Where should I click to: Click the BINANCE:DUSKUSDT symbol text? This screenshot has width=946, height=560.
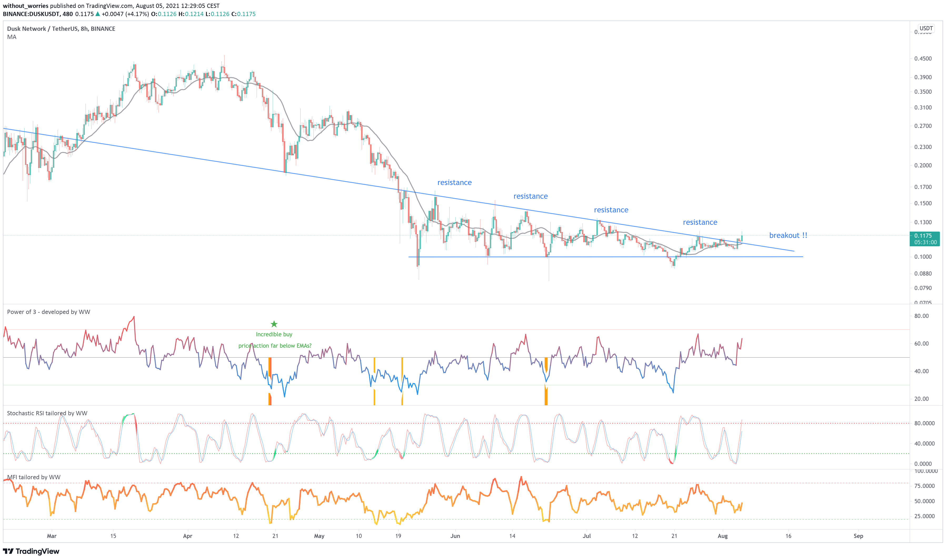tap(31, 14)
